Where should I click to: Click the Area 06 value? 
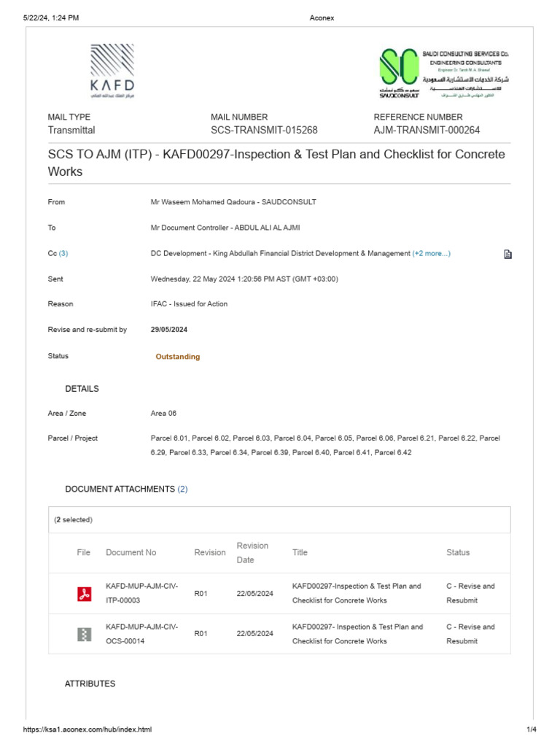click(163, 414)
